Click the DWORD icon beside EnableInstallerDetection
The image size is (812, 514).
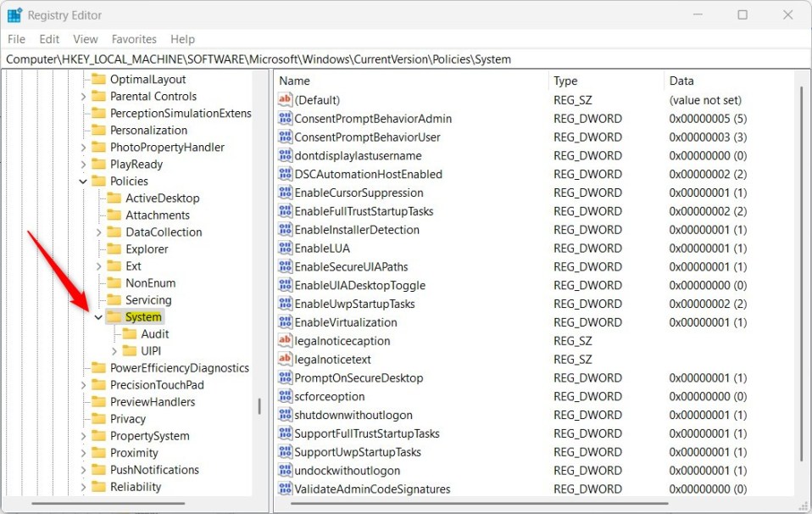coord(286,230)
